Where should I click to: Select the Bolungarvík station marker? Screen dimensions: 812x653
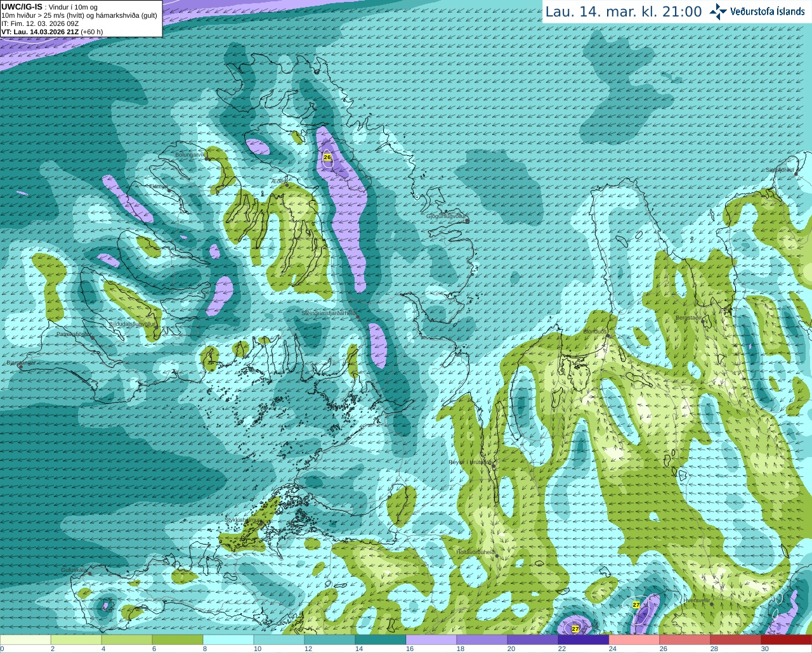[x=207, y=159]
